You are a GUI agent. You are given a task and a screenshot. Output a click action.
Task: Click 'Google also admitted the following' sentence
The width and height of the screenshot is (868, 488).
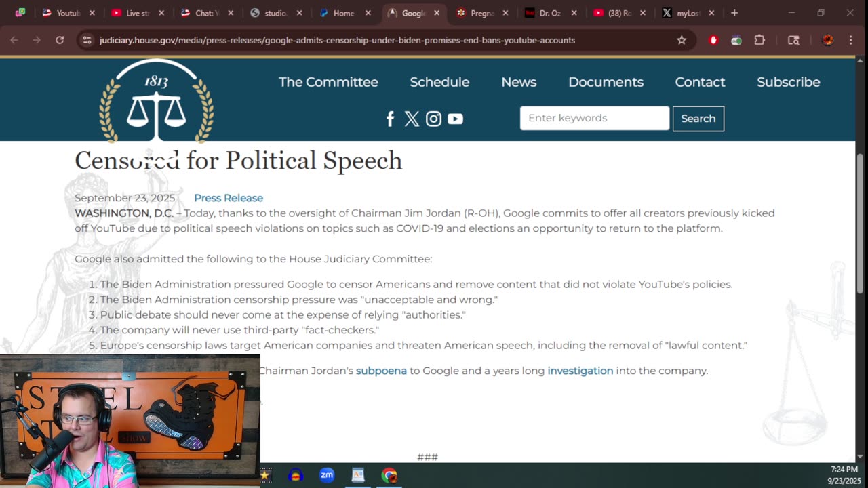coord(253,259)
